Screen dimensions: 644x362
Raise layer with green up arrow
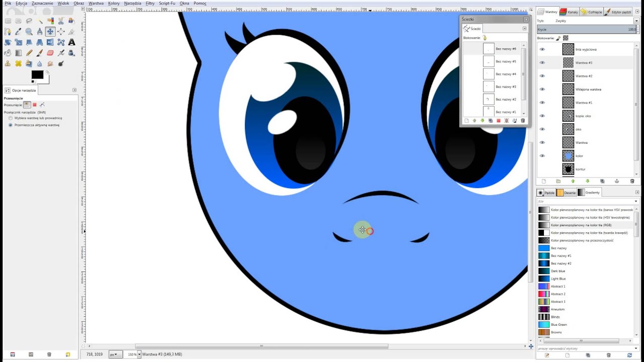pos(573,181)
